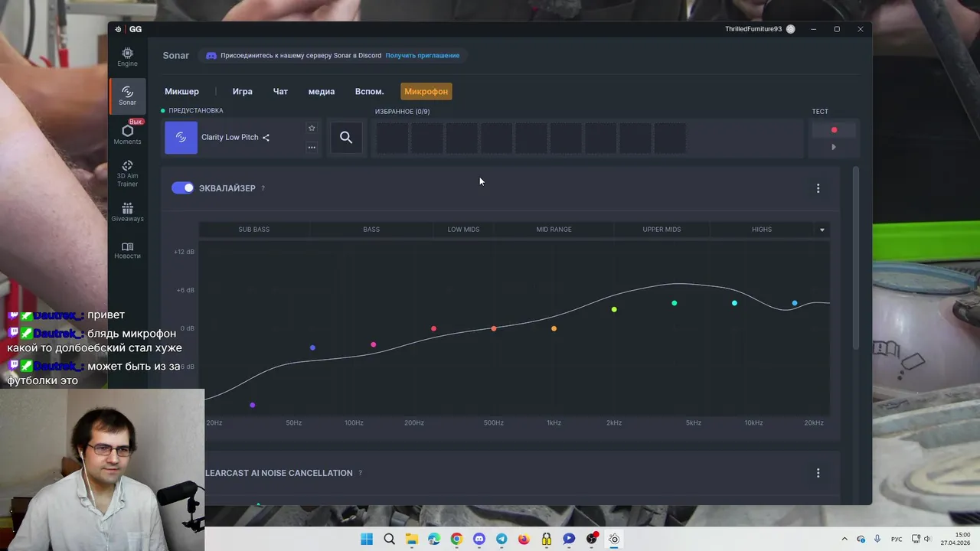Open the clock and date panel
This screenshot has width=980, height=551.
pyautogui.click(x=955, y=539)
